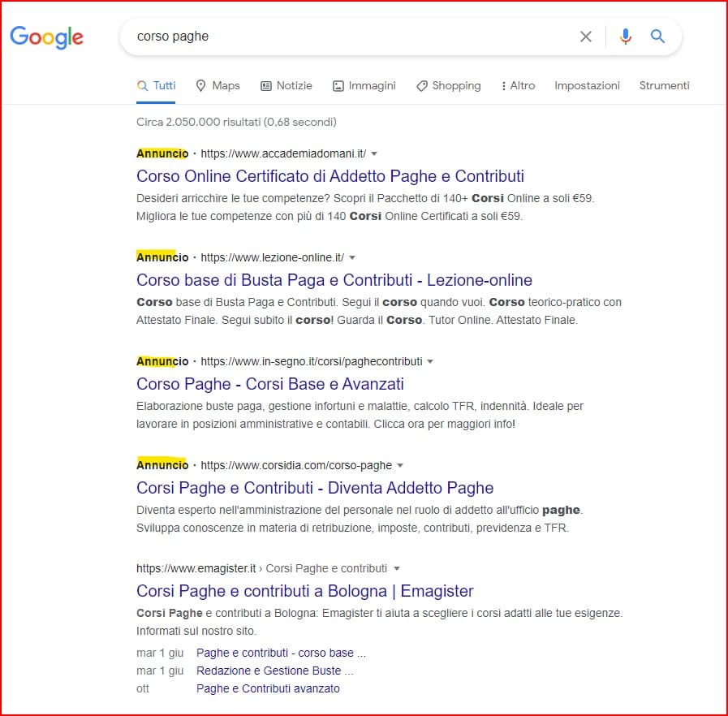Open sitelink 'Paghe e Contributi avanzato'
The width and height of the screenshot is (728, 716).
pos(268,688)
